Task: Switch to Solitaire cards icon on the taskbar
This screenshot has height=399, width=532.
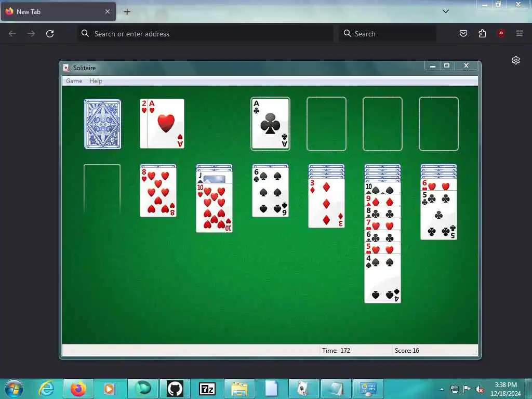Action: click(303, 389)
